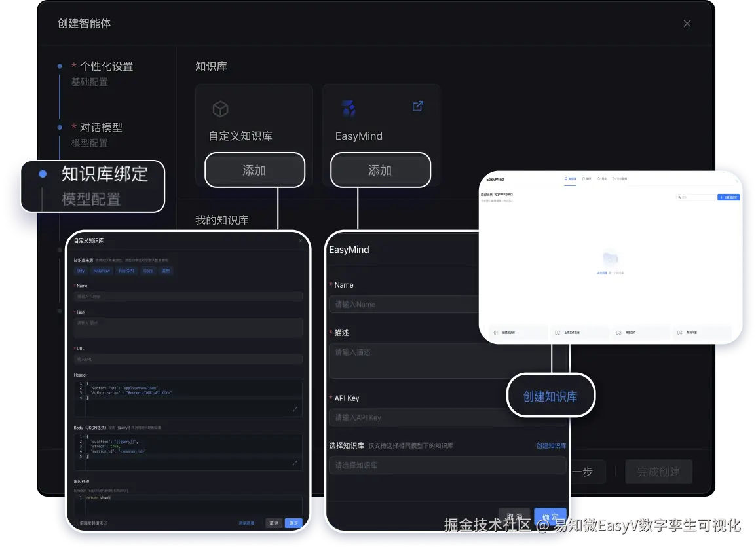Click 取消 in 自定义知识库 panel
This screenshot has width=756, height=549.
coord(274,523)
